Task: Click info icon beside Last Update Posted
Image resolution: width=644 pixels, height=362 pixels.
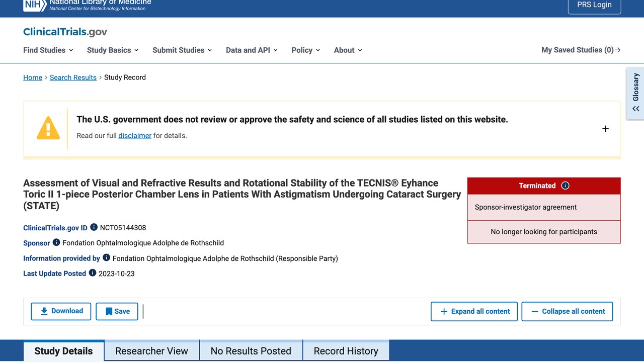Action: (93, 273)
